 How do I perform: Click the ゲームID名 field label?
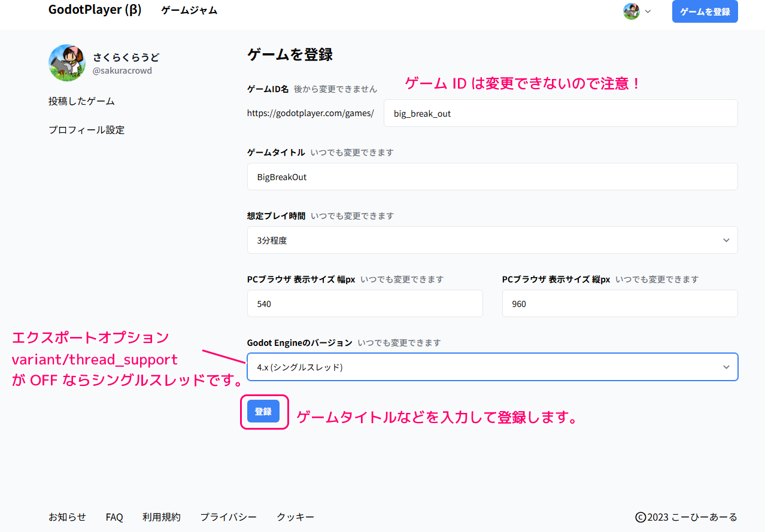tap(268, 89)
